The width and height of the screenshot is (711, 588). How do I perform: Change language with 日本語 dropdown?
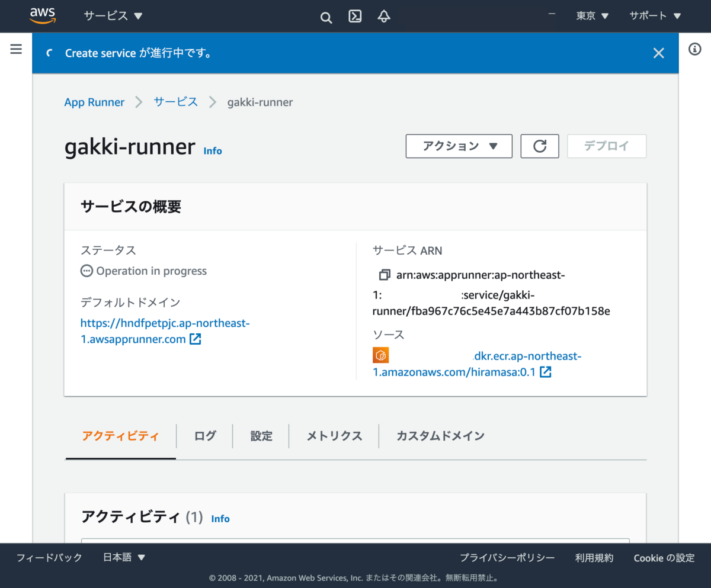click(124, 558)
